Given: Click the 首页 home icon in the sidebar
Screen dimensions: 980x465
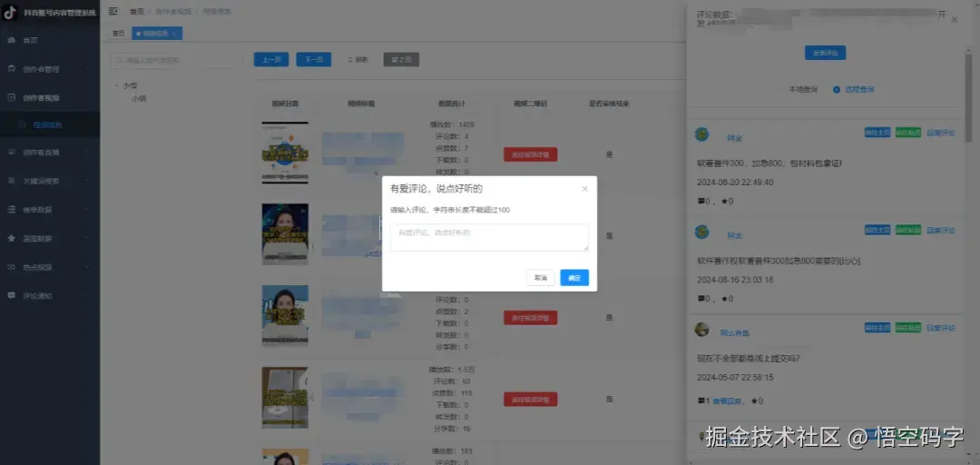Looking at the screenshot, I should 11,40.
